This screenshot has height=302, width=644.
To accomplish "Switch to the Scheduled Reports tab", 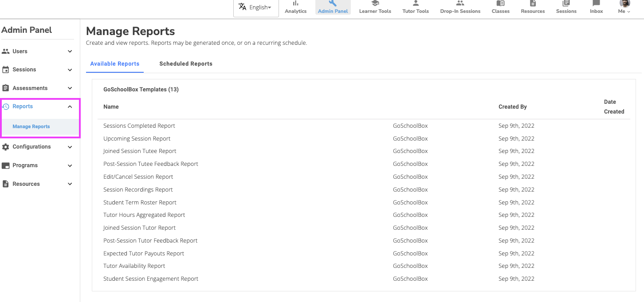I will point(186,64).
